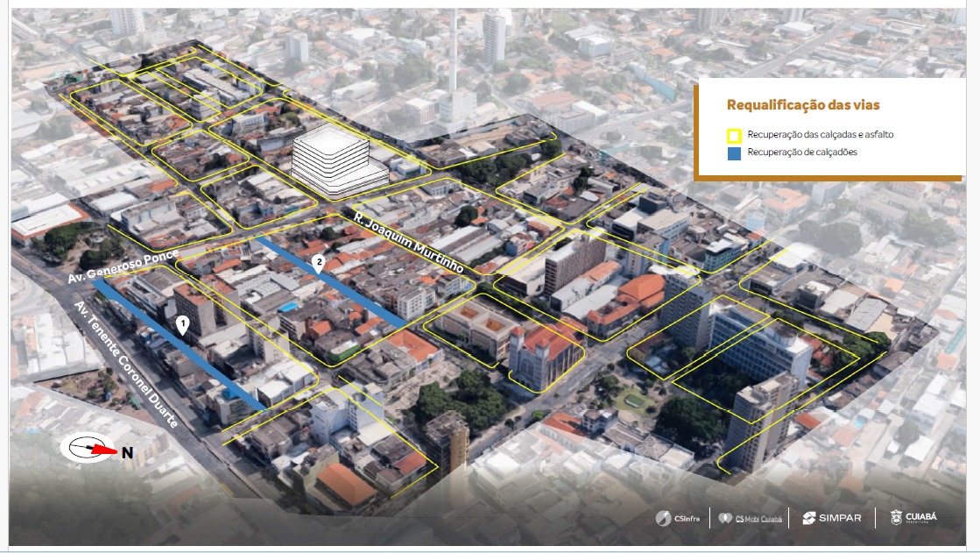Click map marker number 2
The height and width of the screenshot is (553, 980).
point(319,264)
